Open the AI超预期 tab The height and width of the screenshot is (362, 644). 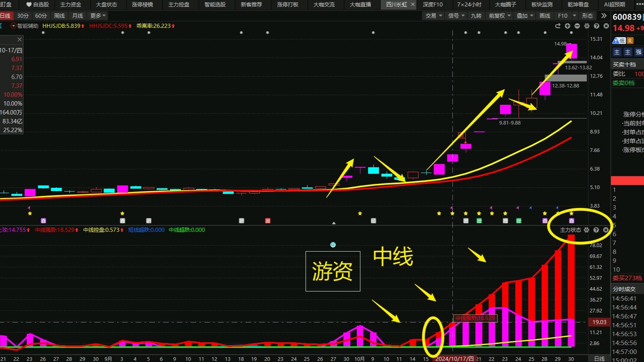pyautogui.click(x=615, y=4)
